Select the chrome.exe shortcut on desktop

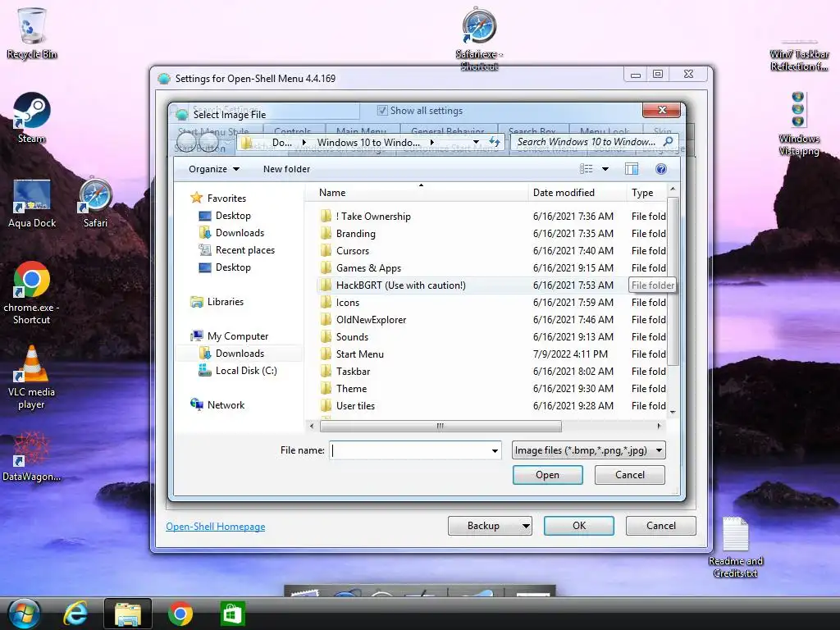pyautogui.click(x=32, y=293)
